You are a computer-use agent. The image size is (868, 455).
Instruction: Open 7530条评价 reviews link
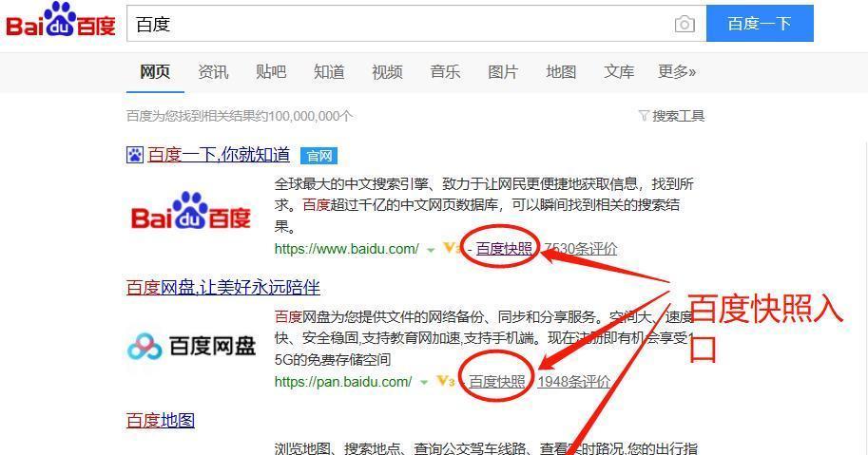tap(580, 249)
